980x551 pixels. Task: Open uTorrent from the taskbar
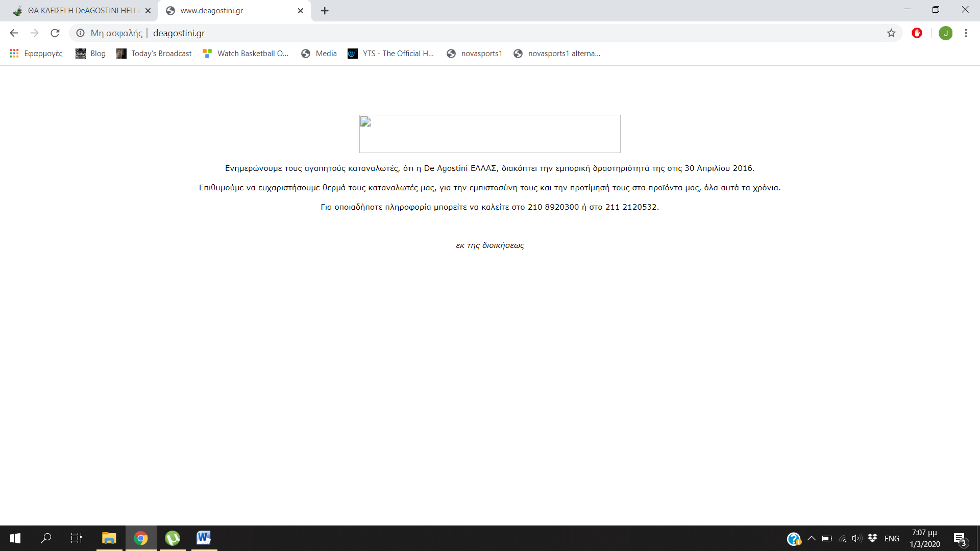click(x=173, y=538)
